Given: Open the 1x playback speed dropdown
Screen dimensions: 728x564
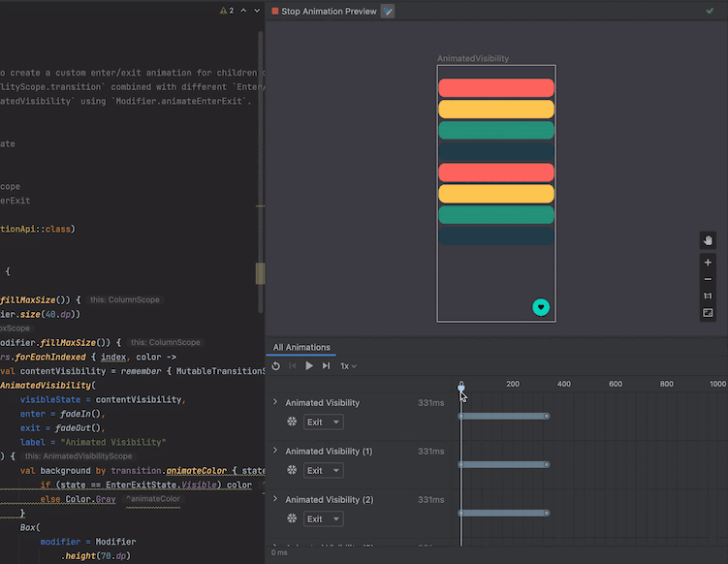Looking at the screenshot, I should tap(348, 366).
